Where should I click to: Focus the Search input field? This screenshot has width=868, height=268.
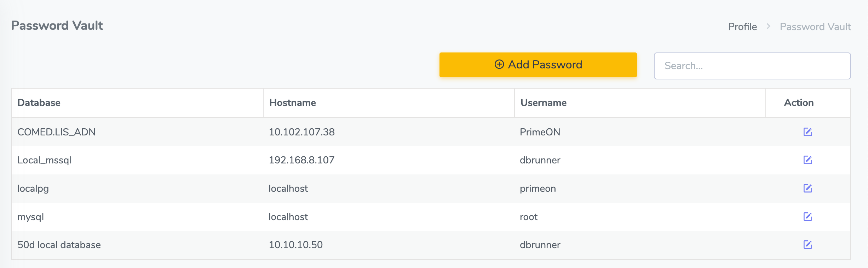point(752,66)
